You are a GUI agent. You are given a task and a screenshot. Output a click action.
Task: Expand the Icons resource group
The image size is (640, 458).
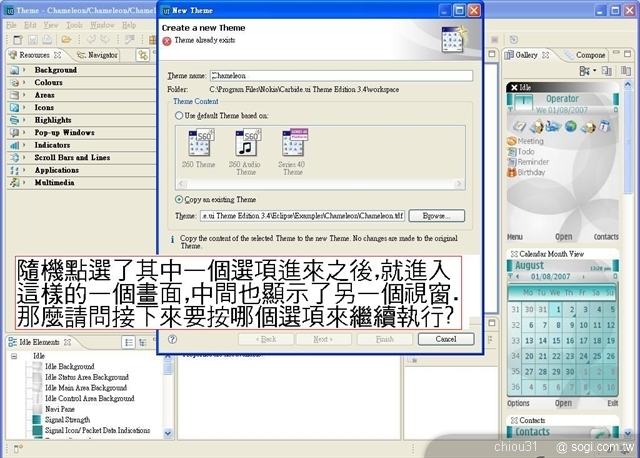(x=24, y=107)
